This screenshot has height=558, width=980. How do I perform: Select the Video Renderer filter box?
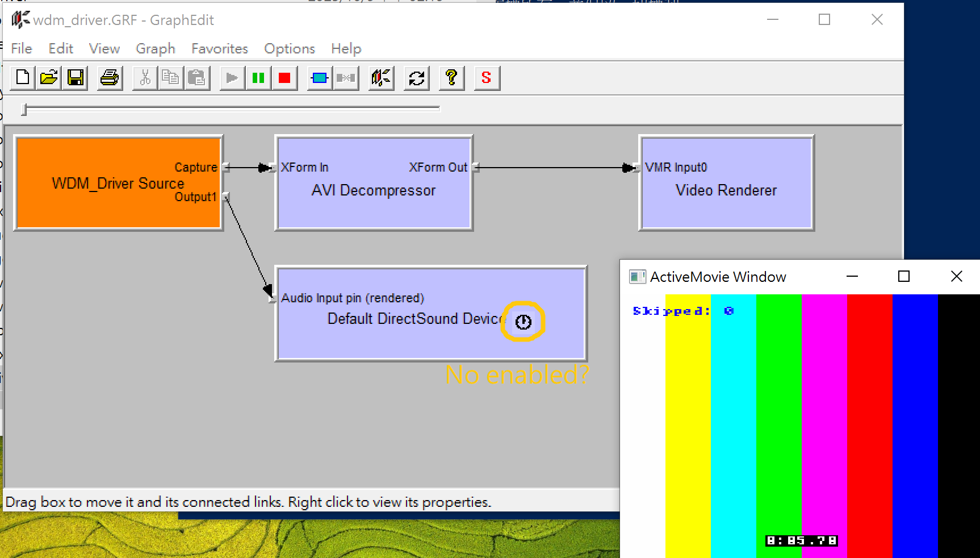click(726, 210)
